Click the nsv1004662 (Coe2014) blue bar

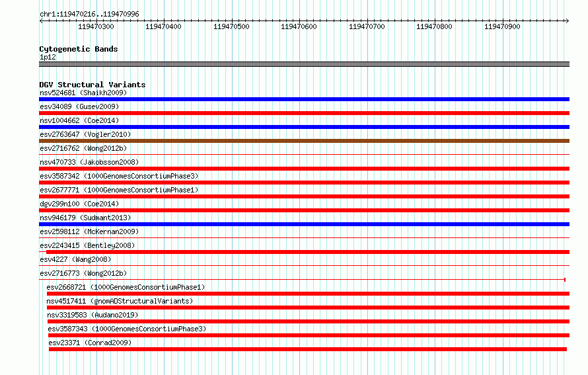click(x=304, y=127)
